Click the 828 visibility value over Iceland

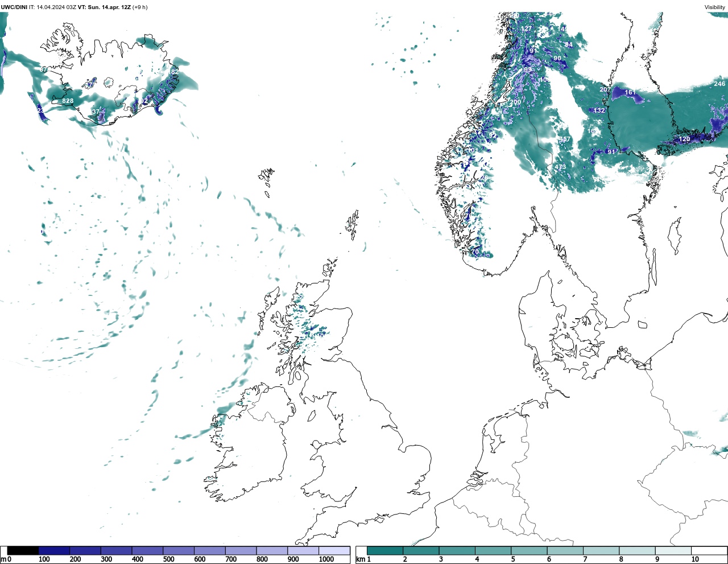tap(68, 101)
